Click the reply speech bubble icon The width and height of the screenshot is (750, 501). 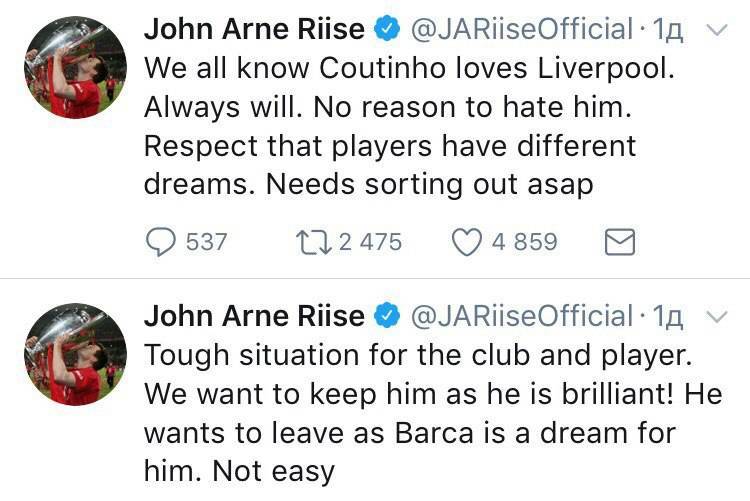[x=162, y=242]
